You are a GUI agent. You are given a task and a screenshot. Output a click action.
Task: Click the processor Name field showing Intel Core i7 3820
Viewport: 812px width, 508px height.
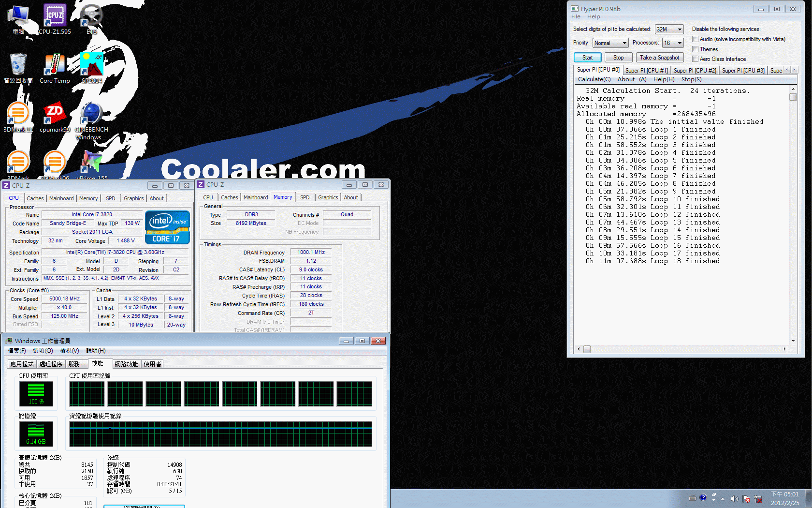[x=92, y=215]
